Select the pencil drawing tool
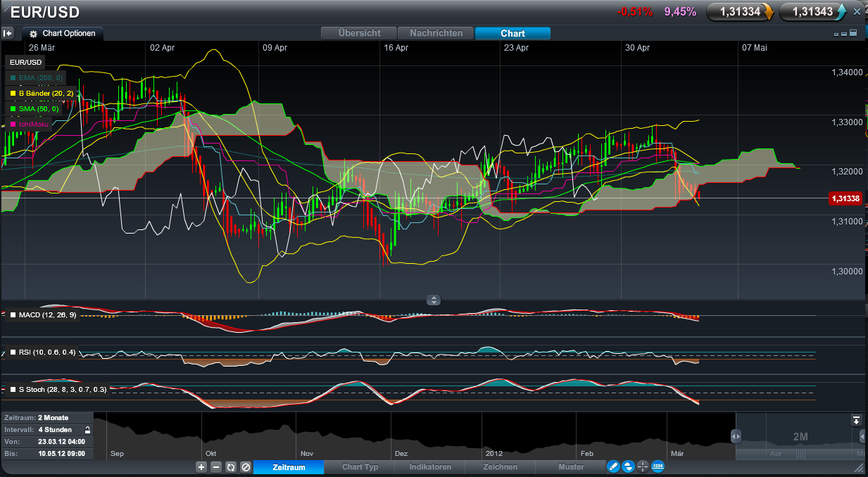 (613, 466)
